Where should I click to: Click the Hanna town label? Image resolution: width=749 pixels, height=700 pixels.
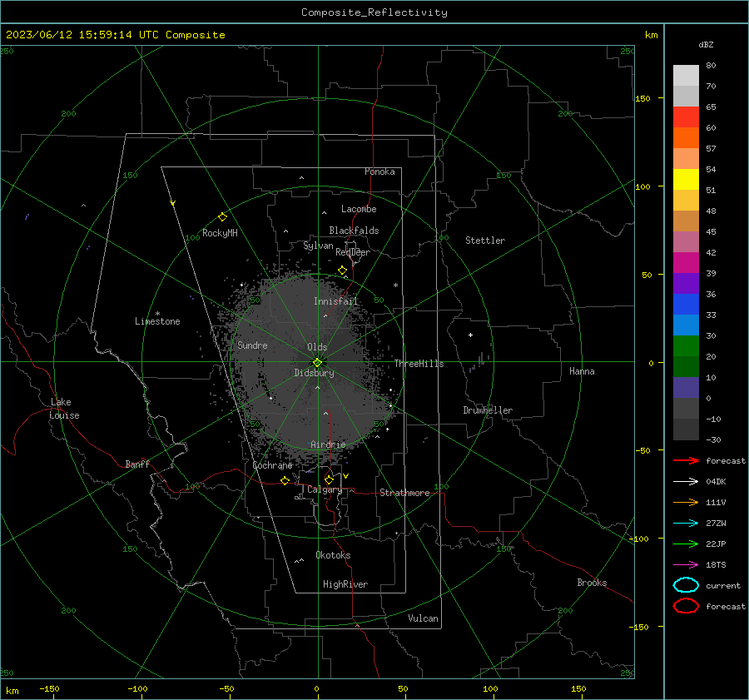(x=582, y=371)
